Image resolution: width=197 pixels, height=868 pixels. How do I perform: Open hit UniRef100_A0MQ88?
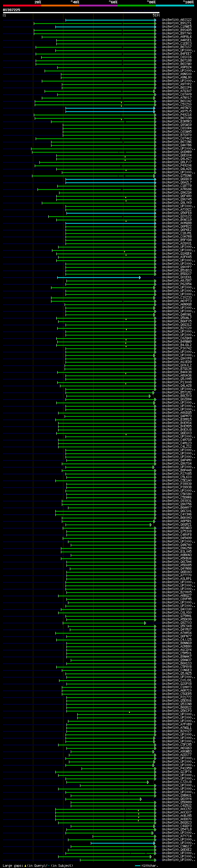coord(177,223)
